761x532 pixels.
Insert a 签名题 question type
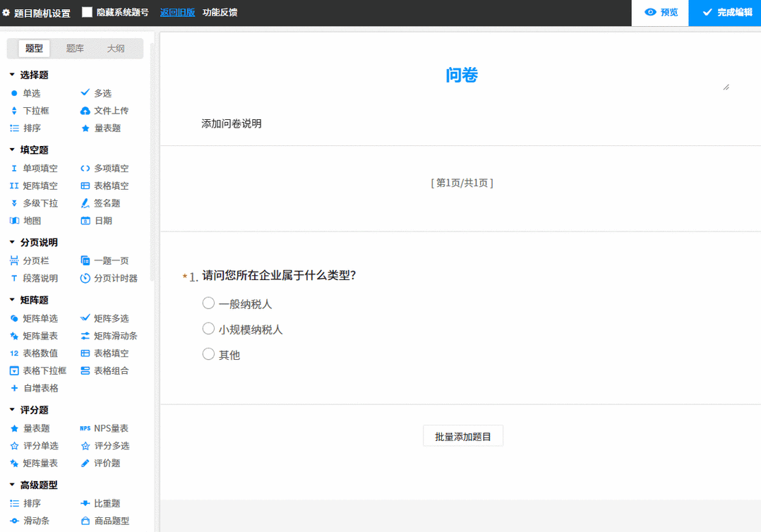[103, 203]
